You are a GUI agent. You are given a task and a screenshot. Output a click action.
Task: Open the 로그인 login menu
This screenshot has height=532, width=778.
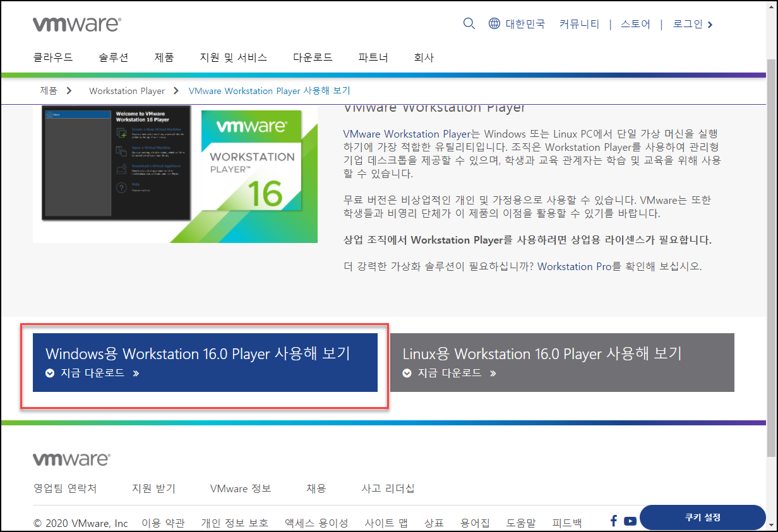point(693,24)
